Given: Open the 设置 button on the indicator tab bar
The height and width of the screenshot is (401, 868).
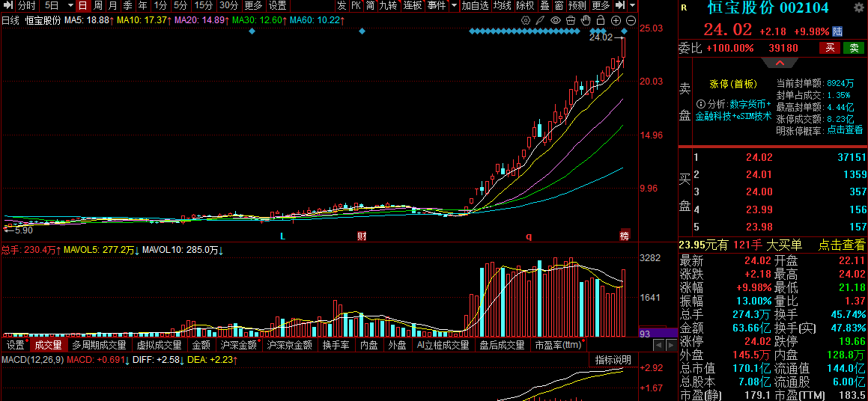Looking at the screenshot, I should pyautogui.click(x=15, y=345).
